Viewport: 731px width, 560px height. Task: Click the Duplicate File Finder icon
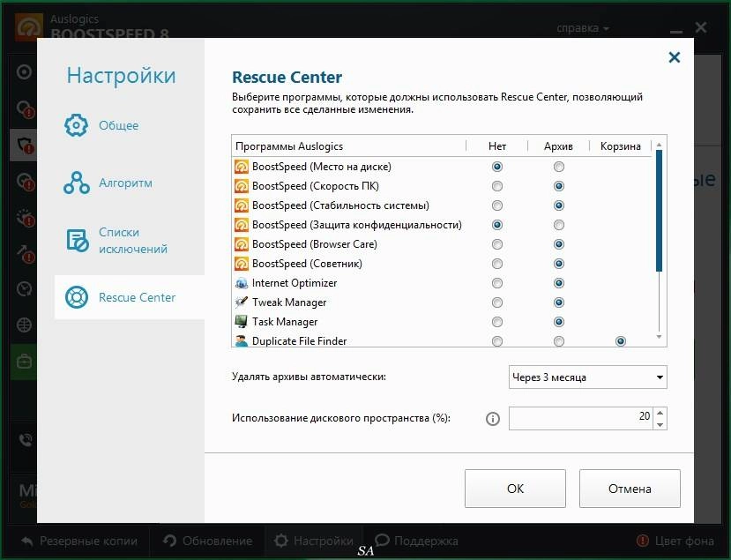pyautogui.click(x=242, y=340)
